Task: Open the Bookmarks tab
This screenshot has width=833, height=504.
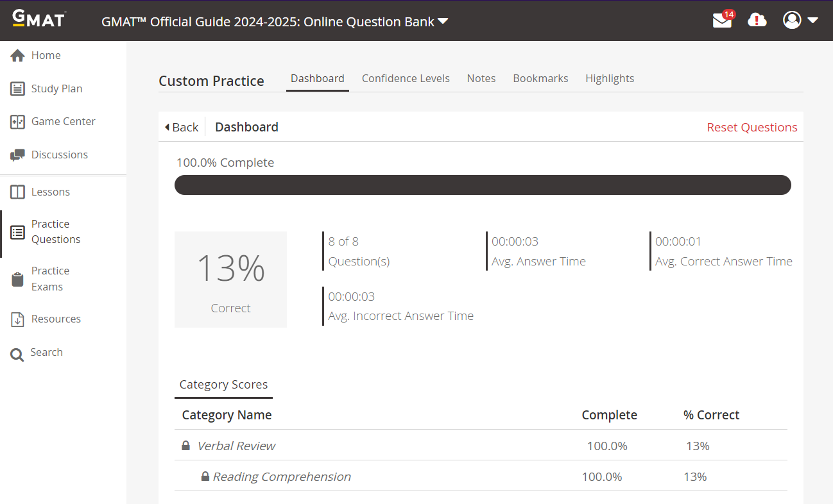Action: 540,78
